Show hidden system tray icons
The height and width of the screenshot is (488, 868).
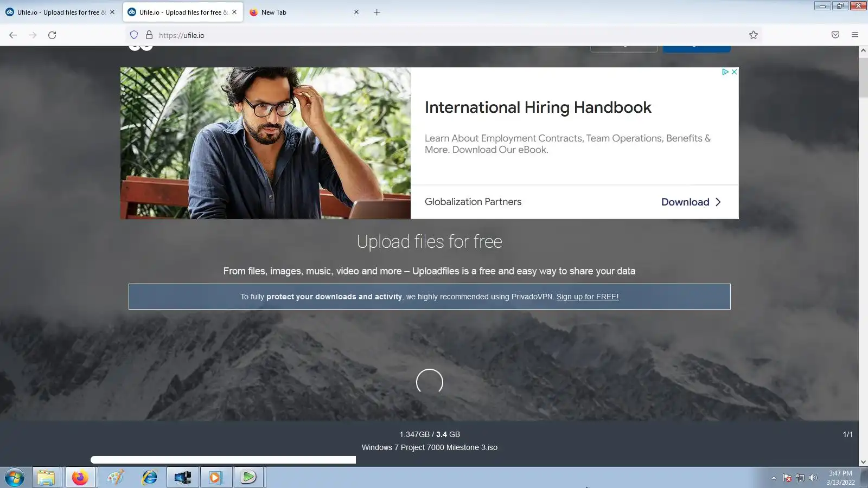pyautogui.click(x=774, y=478)
